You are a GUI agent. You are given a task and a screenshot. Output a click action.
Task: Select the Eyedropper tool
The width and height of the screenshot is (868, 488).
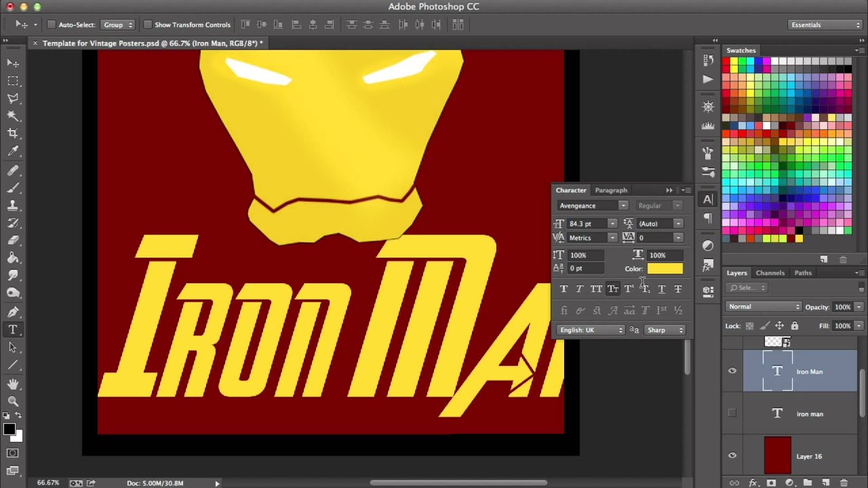point(13,152)
